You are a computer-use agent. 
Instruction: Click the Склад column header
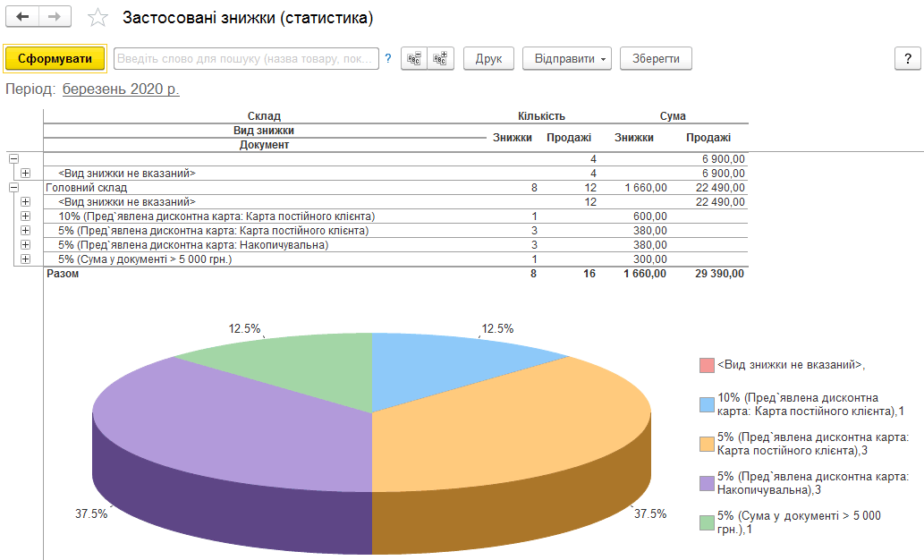(x=264, y=116)
